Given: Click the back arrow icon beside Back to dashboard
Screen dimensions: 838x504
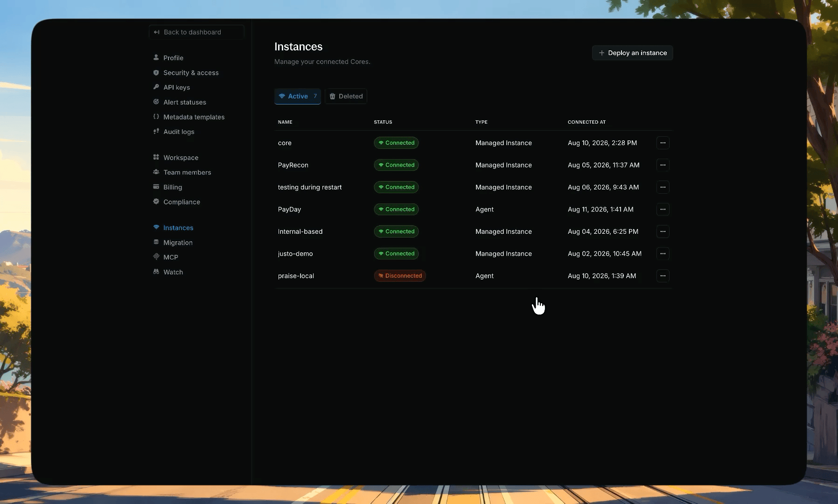Looking at the screenshot, I should click(x=157, y=32).
